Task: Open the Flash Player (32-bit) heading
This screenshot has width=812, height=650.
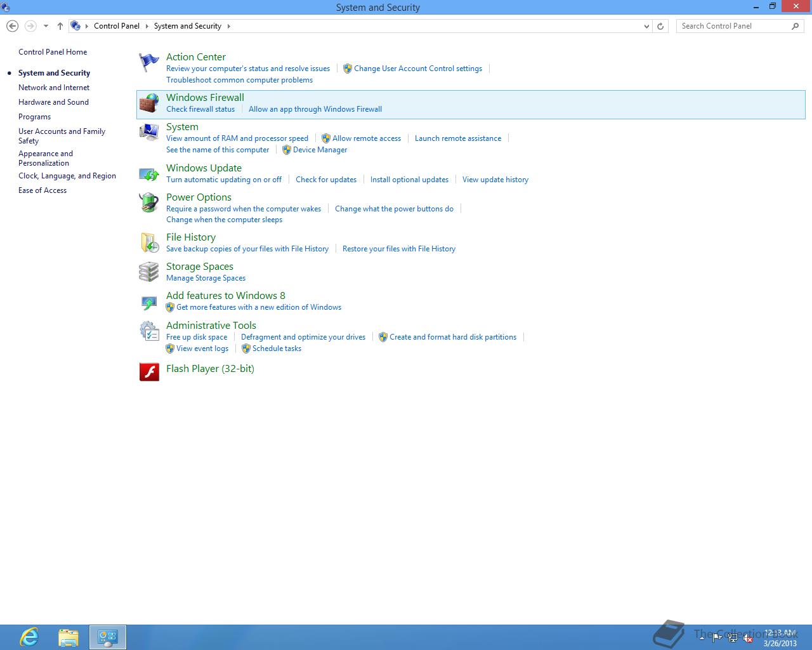Action: pyautogui.click(x=210, y=369)
